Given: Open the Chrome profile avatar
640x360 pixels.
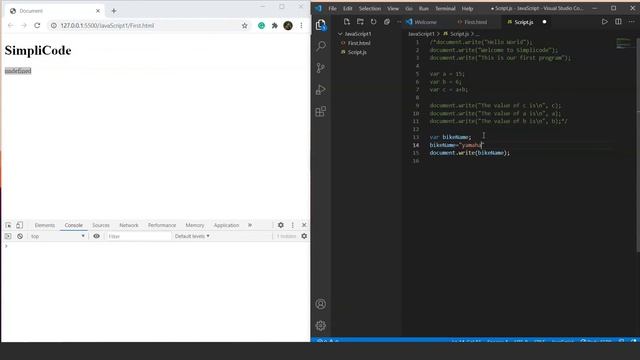Looking at the screenshot, I should coord(288,26).
